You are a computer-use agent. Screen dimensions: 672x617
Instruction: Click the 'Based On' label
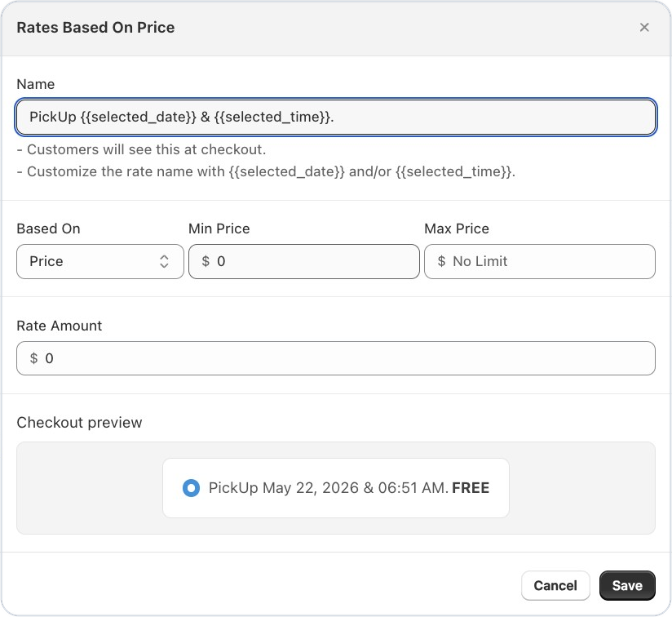coord(48,229)
